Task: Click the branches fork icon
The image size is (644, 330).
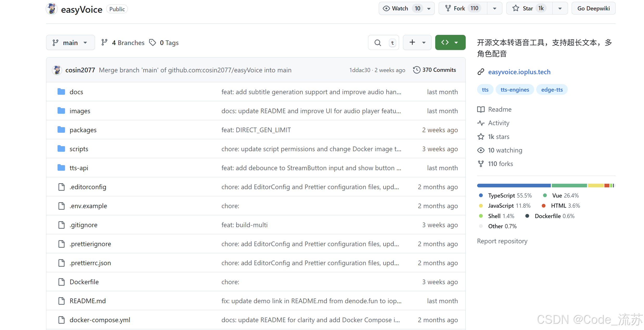Action: 104,42
